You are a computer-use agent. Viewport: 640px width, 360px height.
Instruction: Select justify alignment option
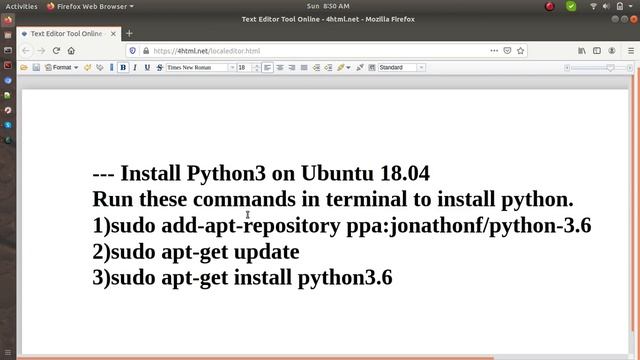304,67
